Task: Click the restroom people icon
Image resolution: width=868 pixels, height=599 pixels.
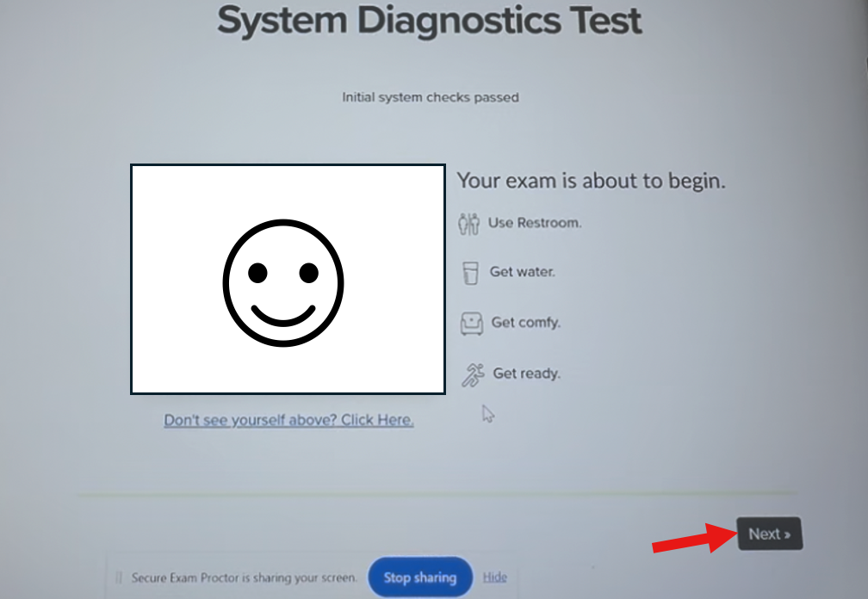Action: point(468,224)
